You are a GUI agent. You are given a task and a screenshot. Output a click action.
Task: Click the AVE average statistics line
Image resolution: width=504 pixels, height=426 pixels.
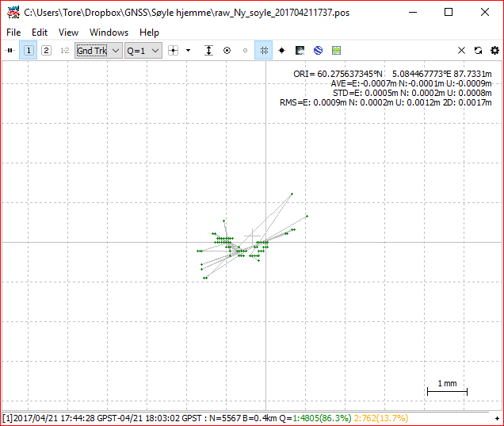click(x=411, y=83)
